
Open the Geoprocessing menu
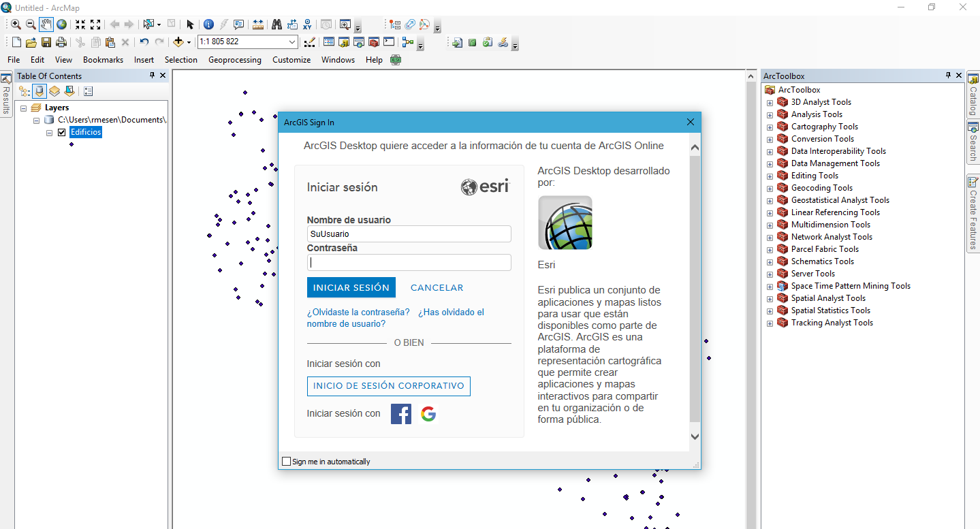coord(235,60)
